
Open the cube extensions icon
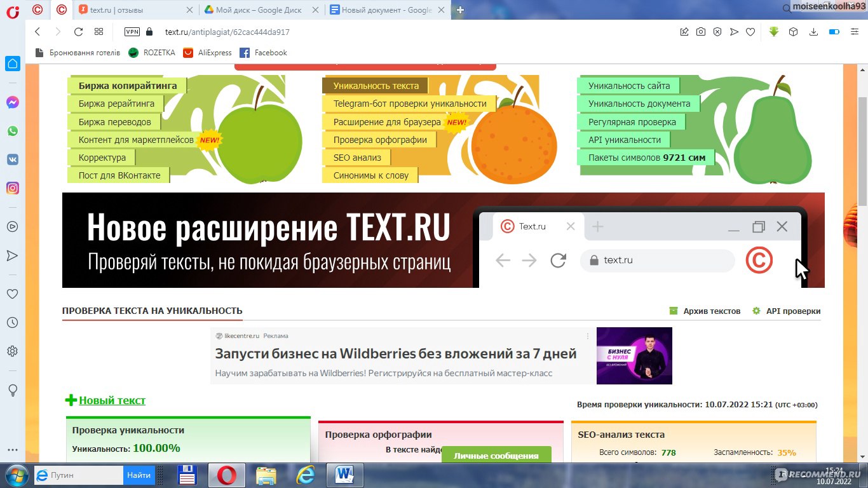[793, 32]
